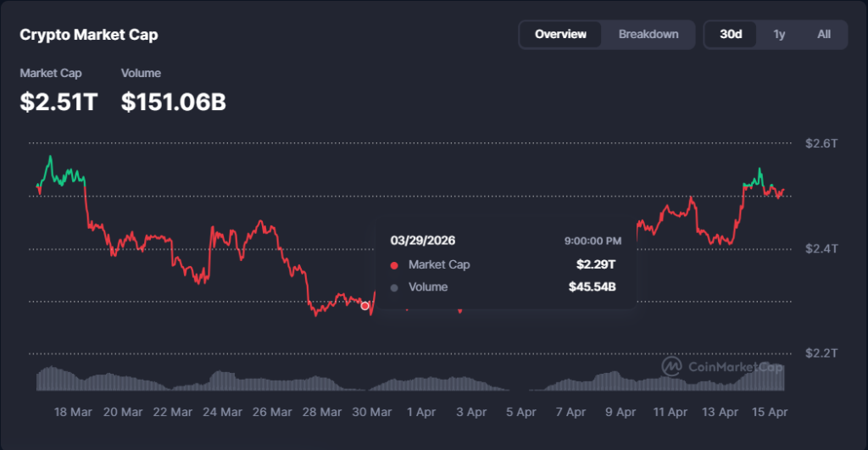Click the 1 Apr axis label
868x450 pixels.
point(422,413)
